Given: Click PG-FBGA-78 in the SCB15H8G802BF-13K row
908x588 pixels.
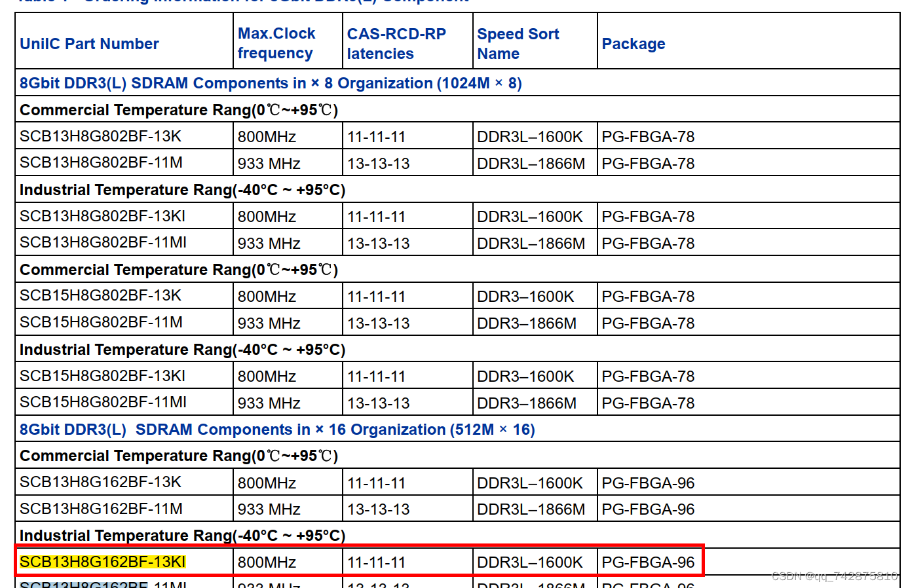Looking at the screenshot, I should pyautogui.click(x=648, y=297).
